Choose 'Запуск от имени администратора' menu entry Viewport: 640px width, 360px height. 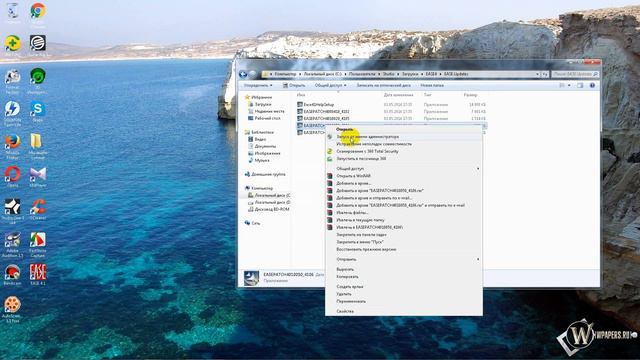coord(367,137)
